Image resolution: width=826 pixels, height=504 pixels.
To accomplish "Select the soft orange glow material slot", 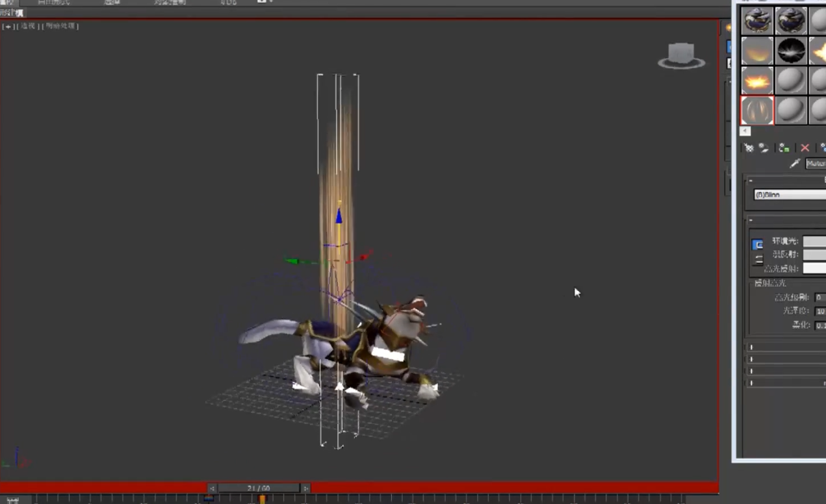I will click(757, 51).
